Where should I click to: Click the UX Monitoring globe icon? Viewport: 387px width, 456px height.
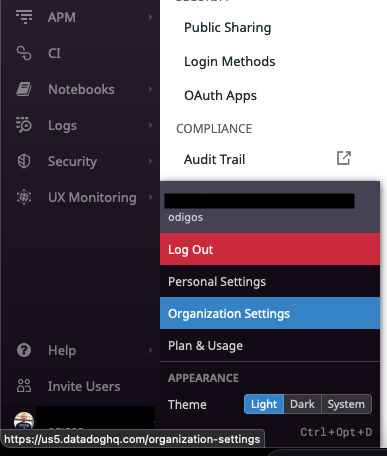coord(24,197)
